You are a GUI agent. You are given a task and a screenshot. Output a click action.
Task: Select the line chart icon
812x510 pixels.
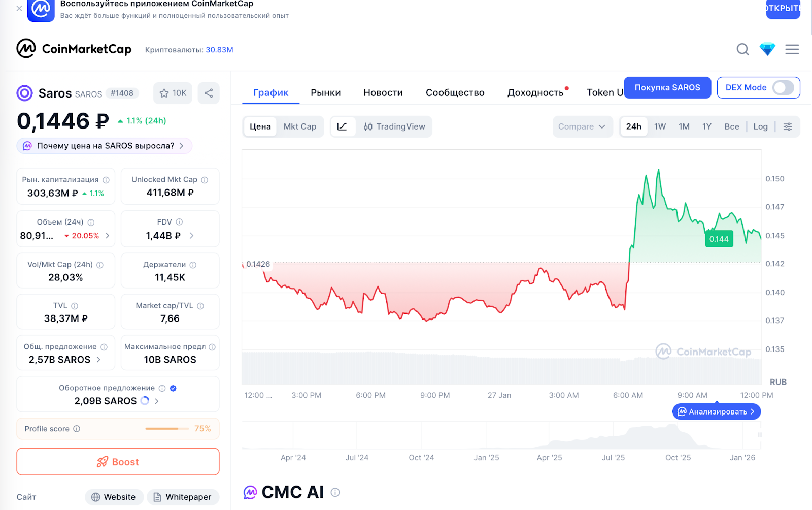(343, 126)
